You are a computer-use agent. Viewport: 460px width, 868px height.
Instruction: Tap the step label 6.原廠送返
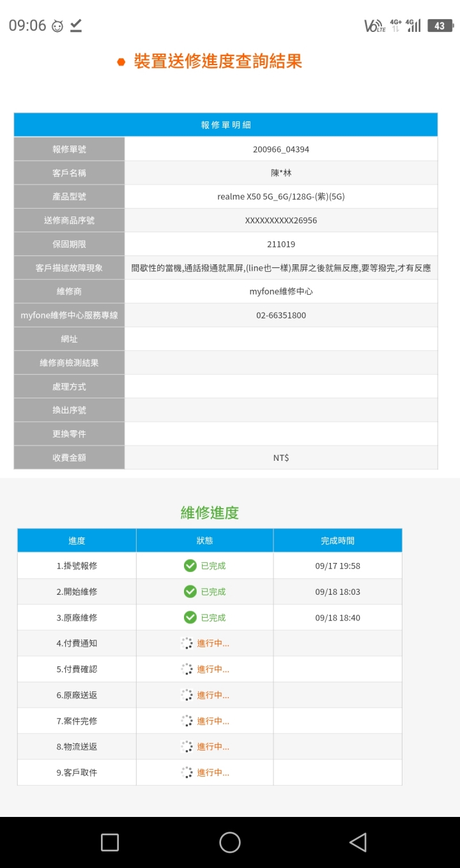pos(77,695)
